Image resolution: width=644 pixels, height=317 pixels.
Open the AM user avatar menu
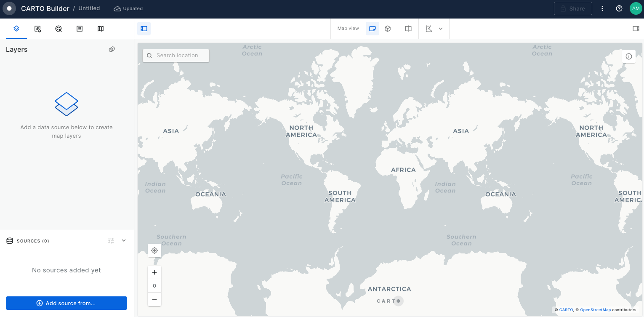click(636, 8)
